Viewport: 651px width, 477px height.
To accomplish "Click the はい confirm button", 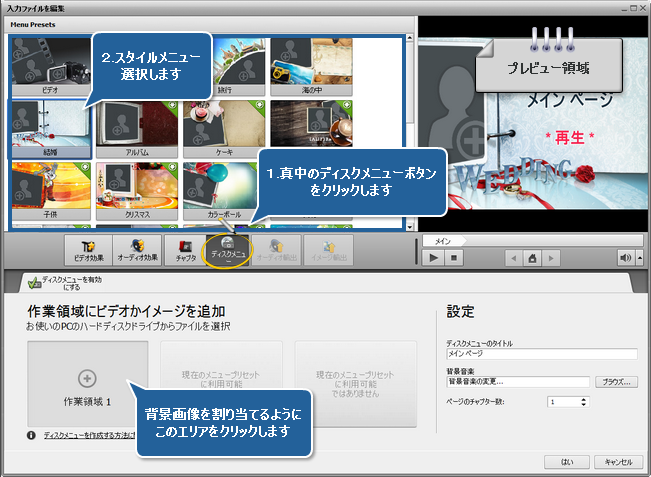I will coord(566,462).
